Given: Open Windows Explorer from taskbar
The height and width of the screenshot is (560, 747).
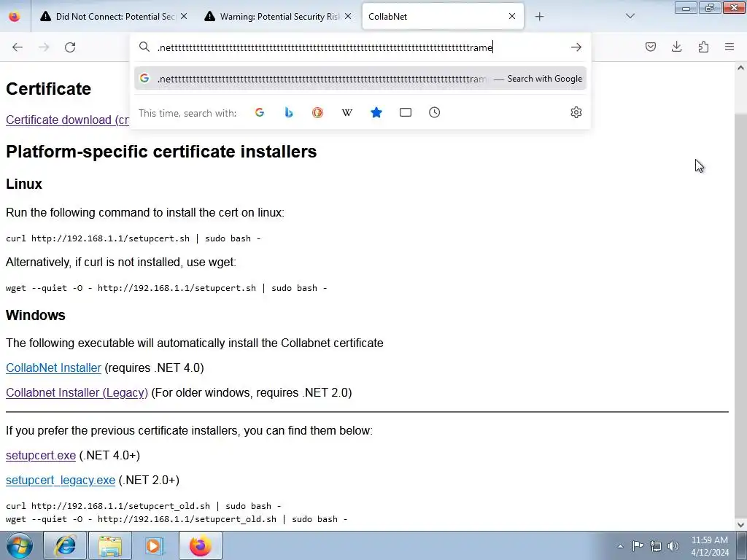Looking at the screenshot, I should 110,545.
